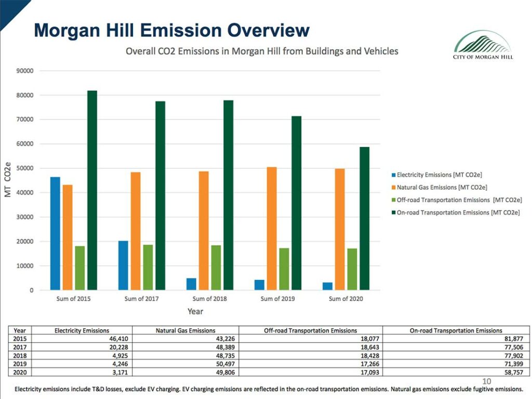Click the dark green On-road legend marker
The image size is (532, 399).
pos(393,212)
